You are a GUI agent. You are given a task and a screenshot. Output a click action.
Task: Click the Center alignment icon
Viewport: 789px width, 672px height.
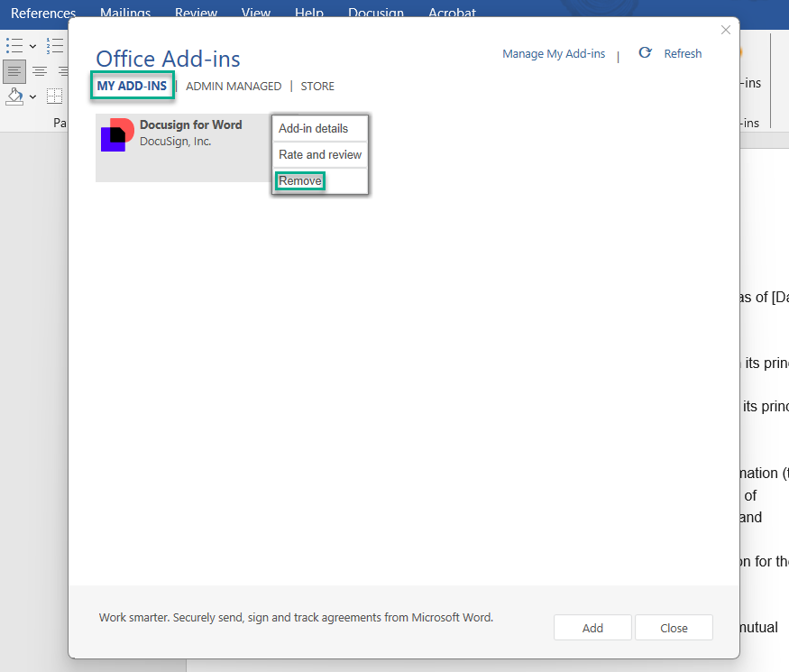pos(40,71)
